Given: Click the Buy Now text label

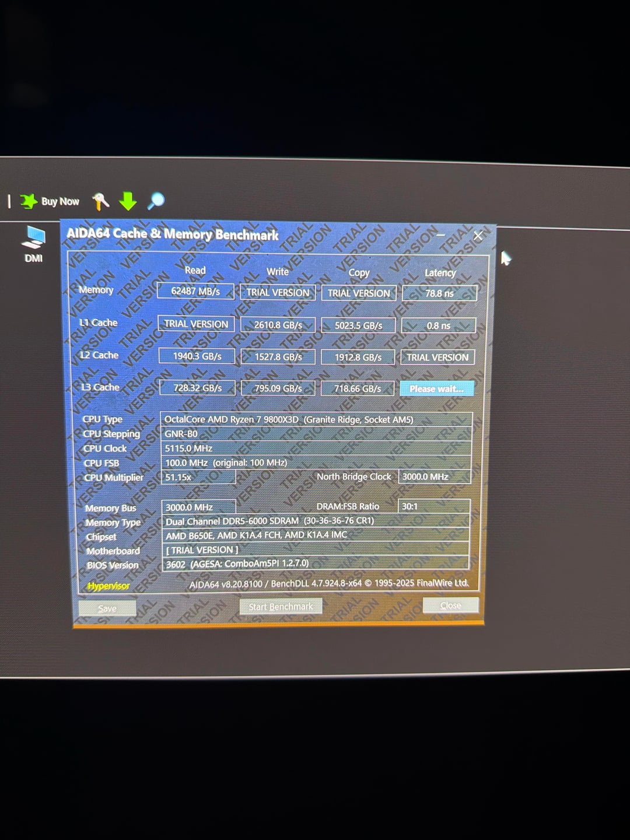Looking at the screenshot, I should click(60, 201).
